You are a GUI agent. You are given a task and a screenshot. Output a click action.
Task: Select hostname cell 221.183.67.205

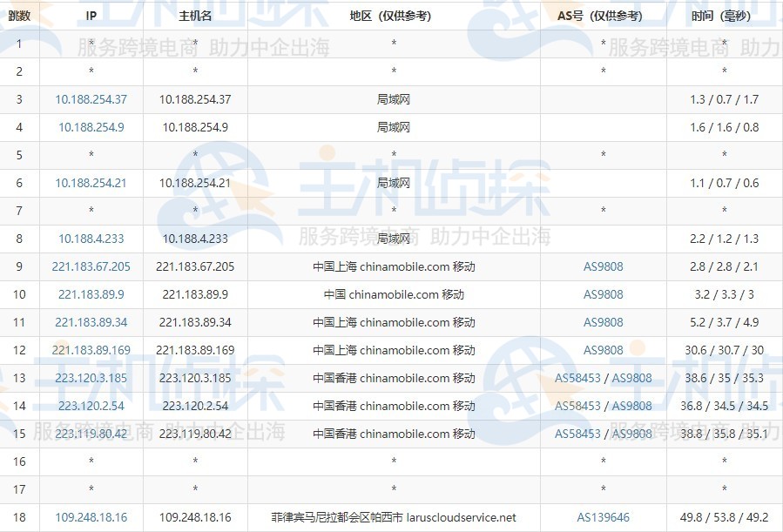click(195, 266)
